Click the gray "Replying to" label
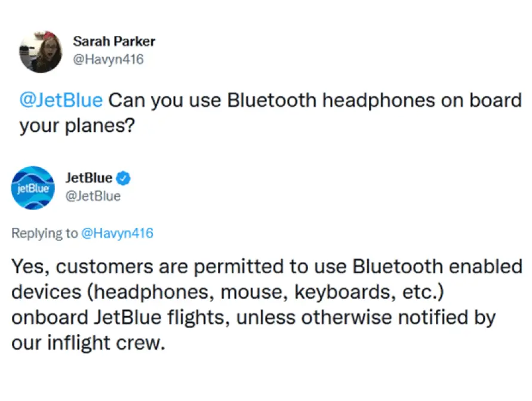The image size is (532, 401). pos(45,233)
